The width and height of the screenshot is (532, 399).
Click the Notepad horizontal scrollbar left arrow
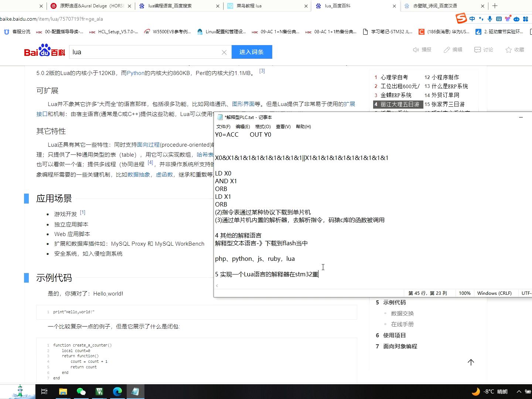tap(217, 286)
